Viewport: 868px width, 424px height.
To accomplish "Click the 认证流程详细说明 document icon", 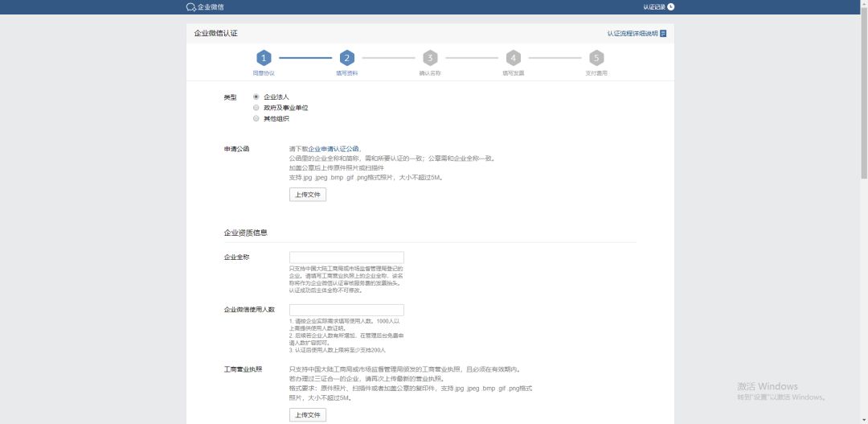I will point(663,33).
